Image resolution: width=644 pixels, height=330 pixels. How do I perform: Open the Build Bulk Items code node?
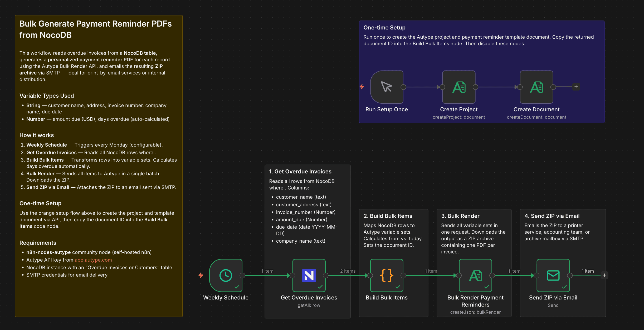(386, 275)
